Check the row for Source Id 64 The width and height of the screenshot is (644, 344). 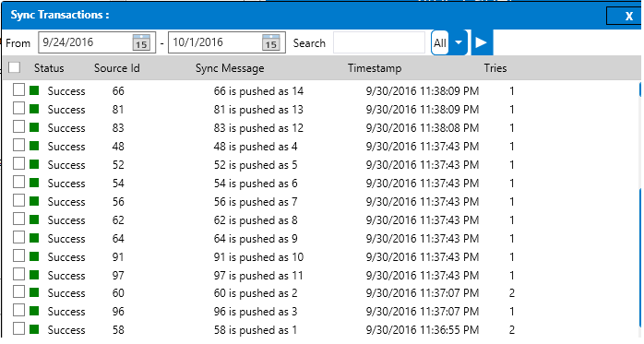(18, 237)
